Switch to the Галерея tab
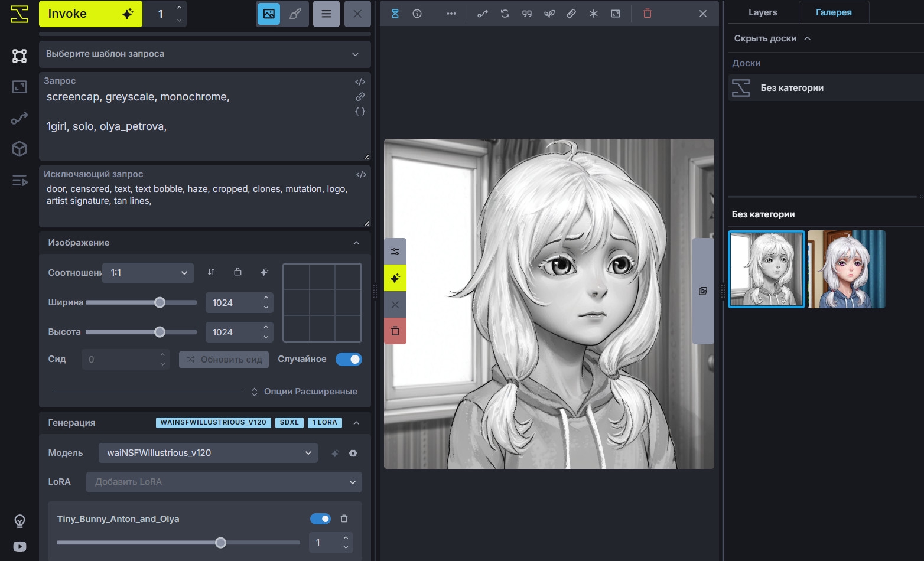This screenshot has width=924, height=561. tap(833, 12)
